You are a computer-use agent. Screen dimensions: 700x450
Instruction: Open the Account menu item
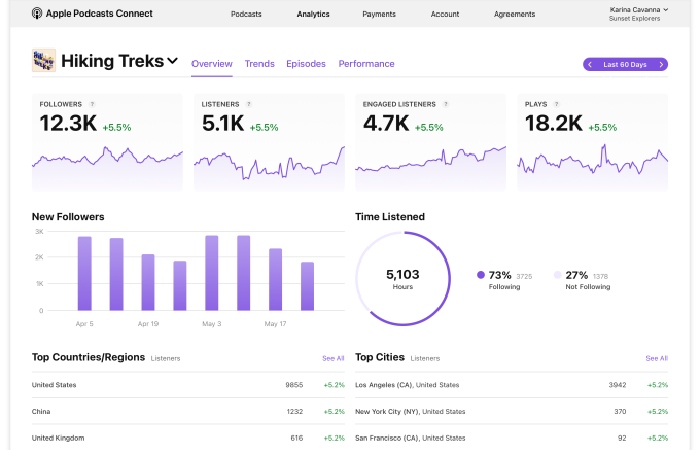(445, 14)
